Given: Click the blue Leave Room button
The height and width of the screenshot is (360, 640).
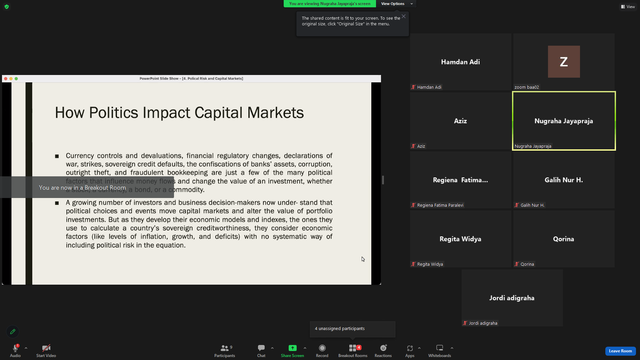Looking at the screenshot, I should tap(620, 351).
